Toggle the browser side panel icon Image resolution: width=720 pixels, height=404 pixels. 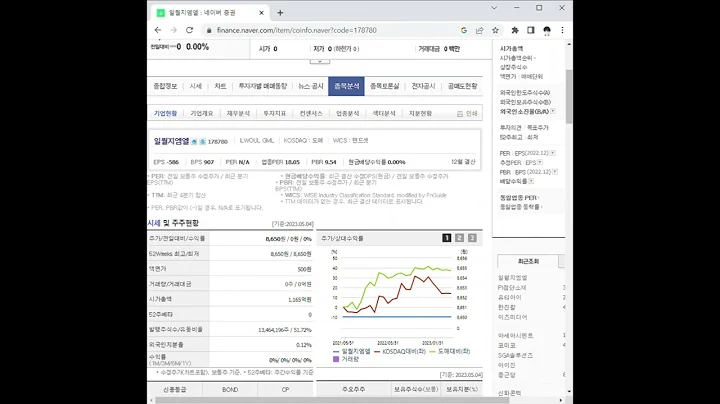point(531,30)
